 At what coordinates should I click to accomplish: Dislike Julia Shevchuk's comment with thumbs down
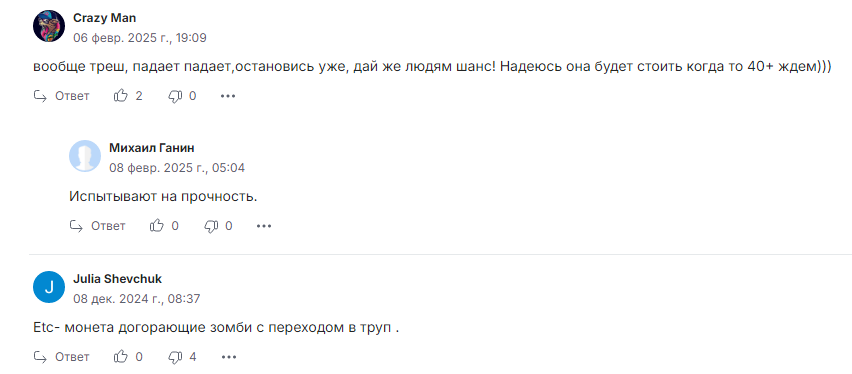click(174, 357)
